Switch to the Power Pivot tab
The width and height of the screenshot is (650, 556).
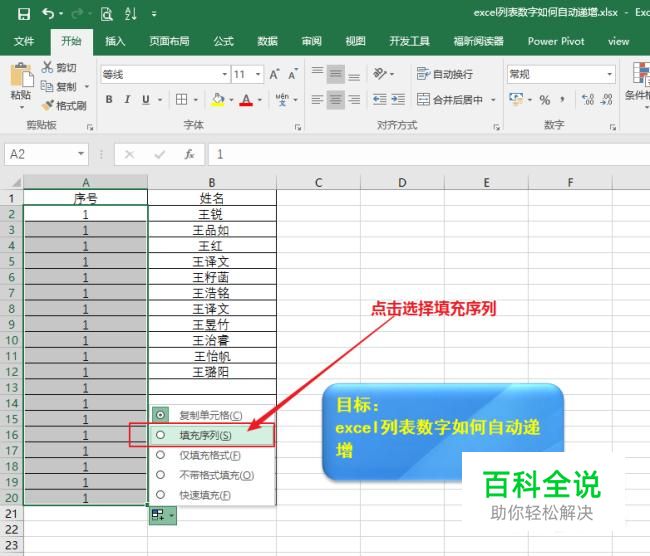pyautogui.click(x=556, y=41)
